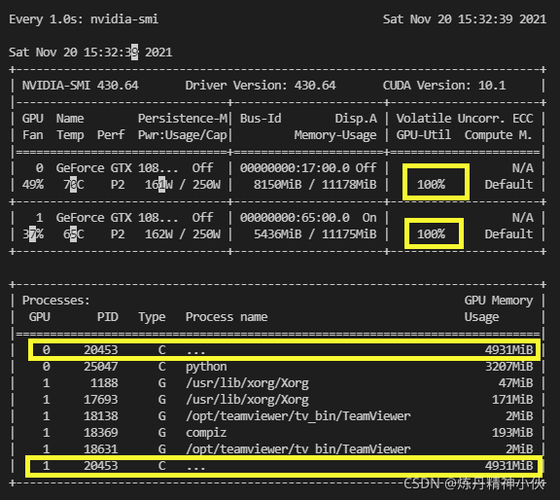Click bus id '00000000:17:00.0'

(x=295, y=168)
